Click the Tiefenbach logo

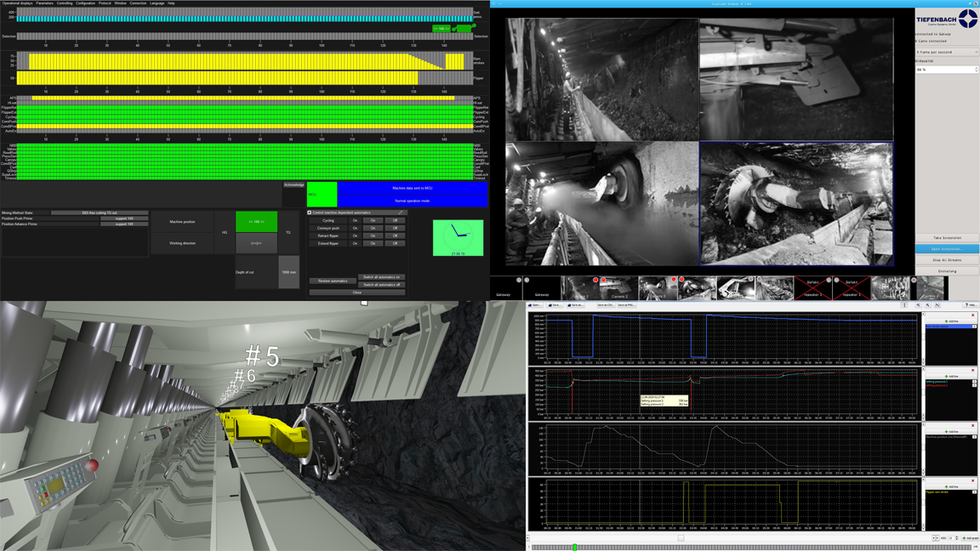click(946, 19)
